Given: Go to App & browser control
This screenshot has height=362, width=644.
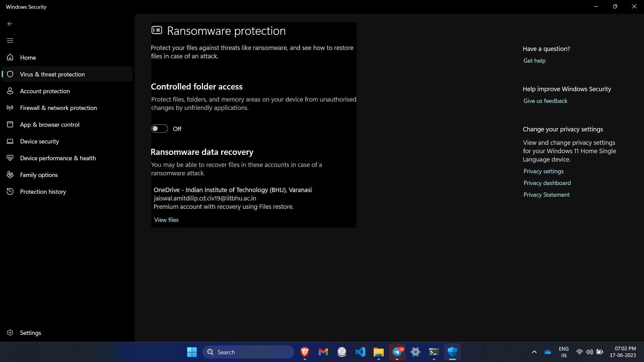Looking at the screenshot, I should tap(50, 125).
